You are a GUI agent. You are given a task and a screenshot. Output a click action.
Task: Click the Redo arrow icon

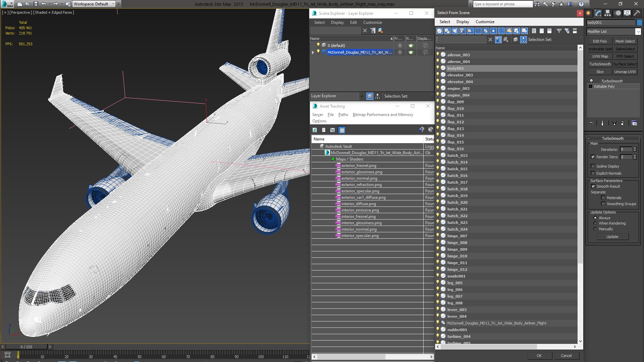tap(56, 4)
